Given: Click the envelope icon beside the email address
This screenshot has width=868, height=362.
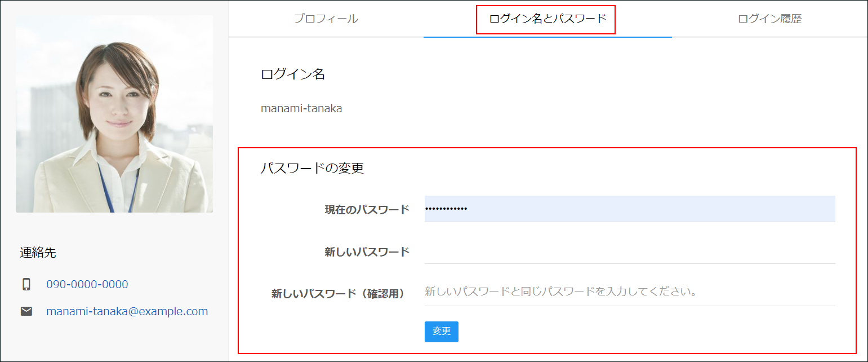Looking at the screenshot, I should pos(27,311).
